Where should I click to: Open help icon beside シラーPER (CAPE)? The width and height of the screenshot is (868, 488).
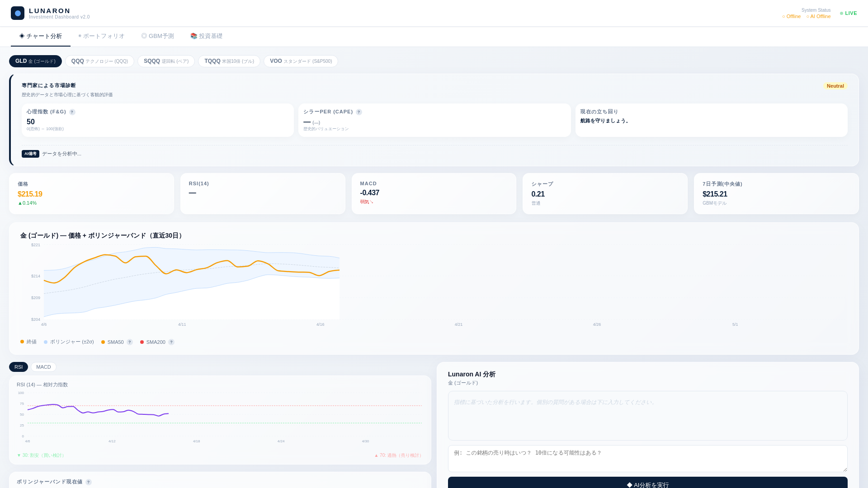359,112
